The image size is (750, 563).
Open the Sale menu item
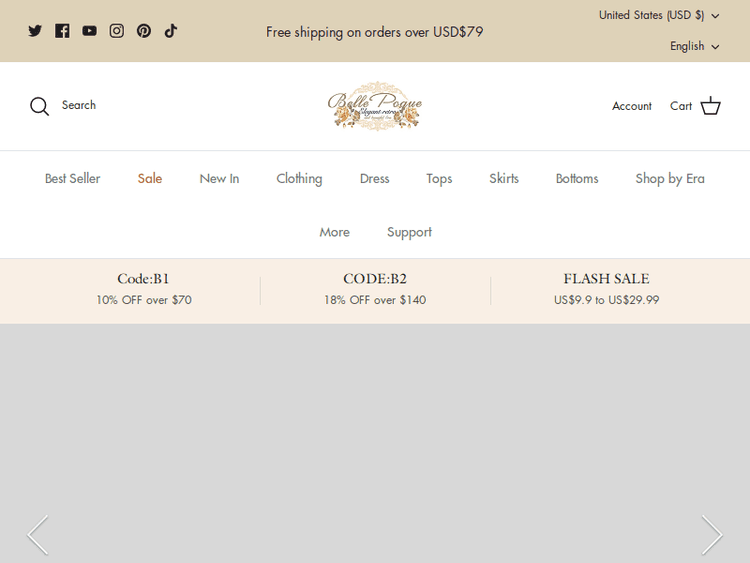click(150, 178)
